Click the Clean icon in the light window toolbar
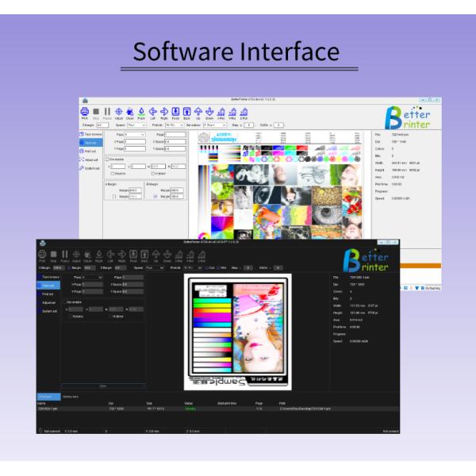Screen dimensions: 476x476 click(x=129, y=112)
